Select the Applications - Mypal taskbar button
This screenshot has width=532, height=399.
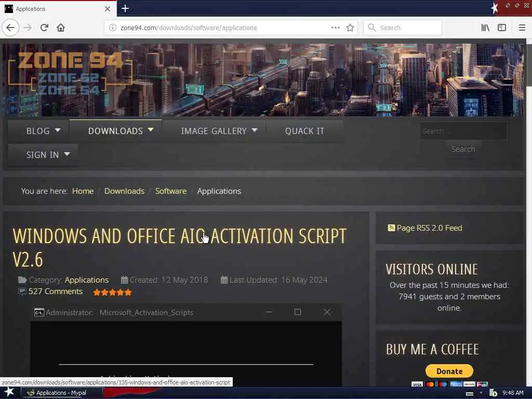tap(61, 393)
